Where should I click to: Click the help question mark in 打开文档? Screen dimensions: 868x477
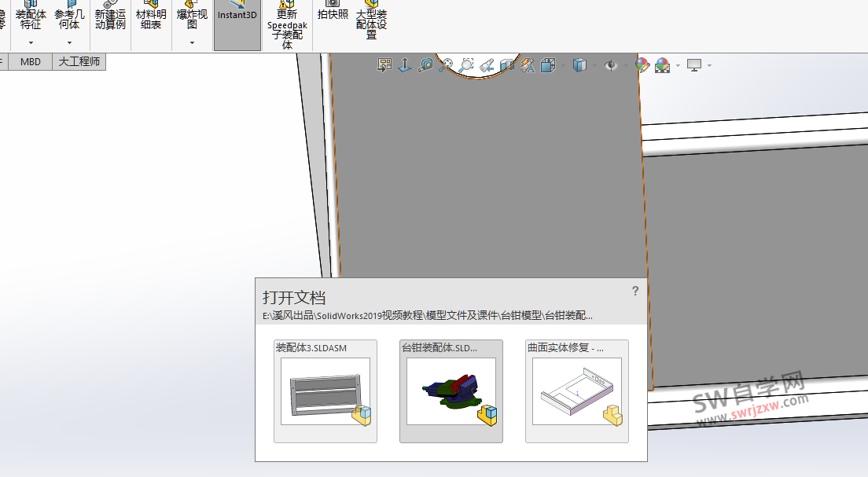[x=635, y=291]
